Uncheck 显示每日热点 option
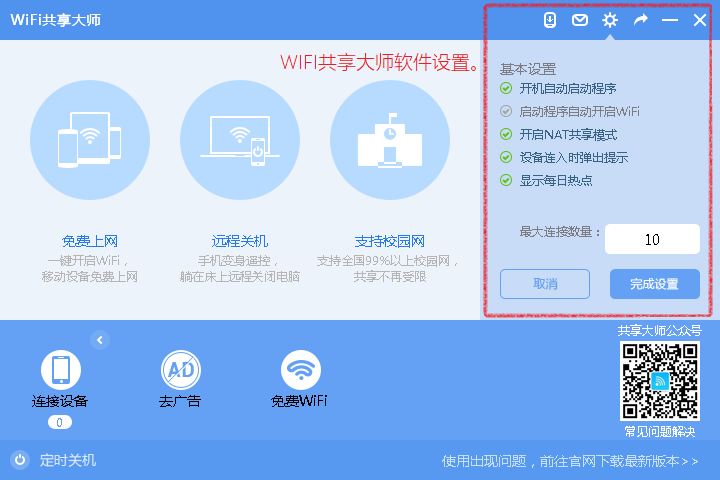Image resolution: width=720 pixels, height=480 pixels. pyautogui.click(x=506, y=180)
